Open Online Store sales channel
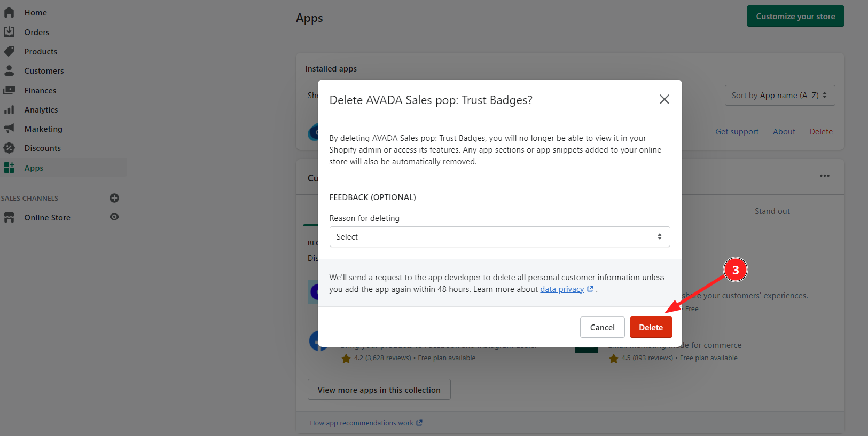Viewport: 868px width, 436px height. 47,217
